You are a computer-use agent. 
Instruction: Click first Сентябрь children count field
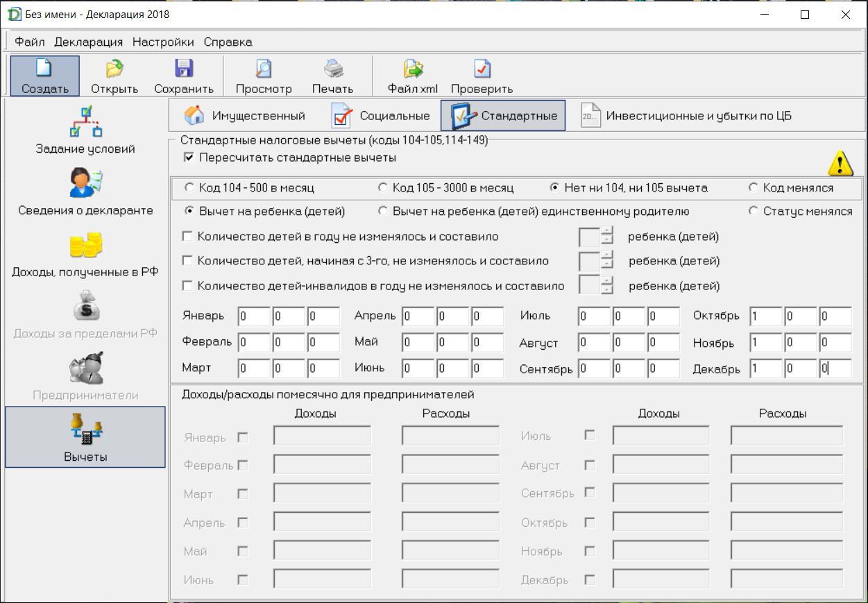tap(594, 368)
